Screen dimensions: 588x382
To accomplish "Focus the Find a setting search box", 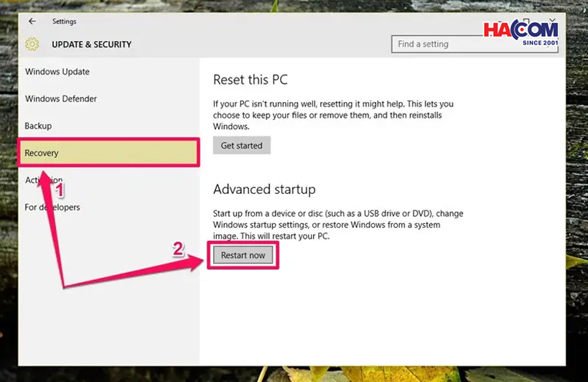I will [475, 45].
